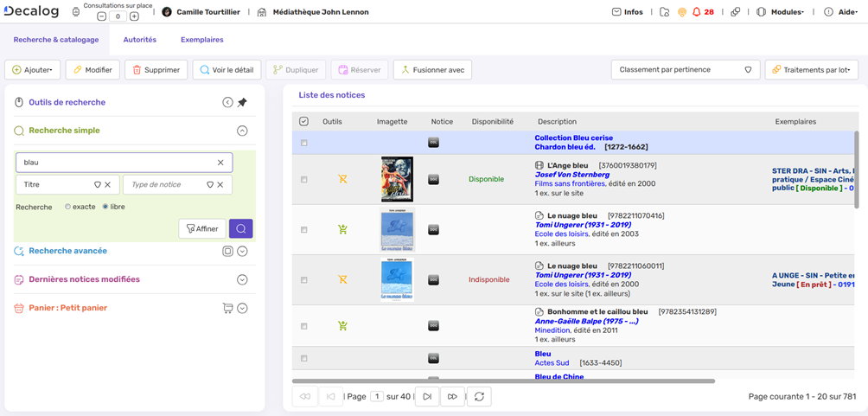Select the 'exacte' search option
Image resolution: width=868 pixels, height=416 pixels.
click(x=68, y=207)
